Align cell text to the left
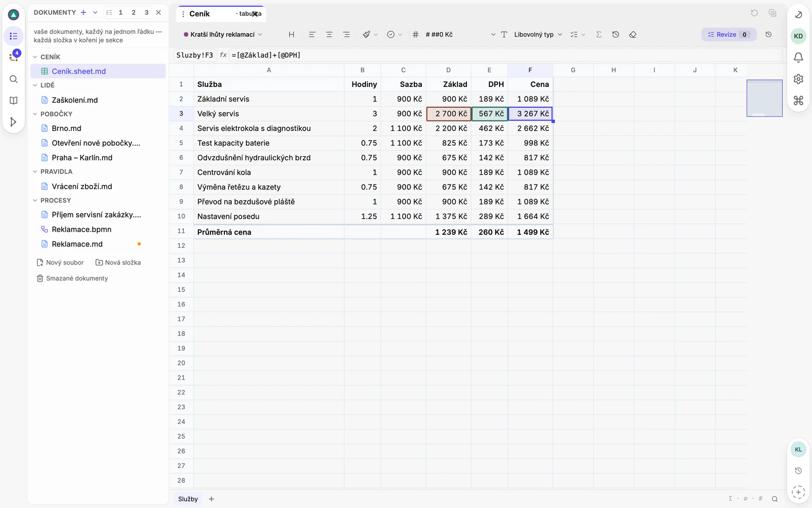812x508 pixels. click(312, 34)
